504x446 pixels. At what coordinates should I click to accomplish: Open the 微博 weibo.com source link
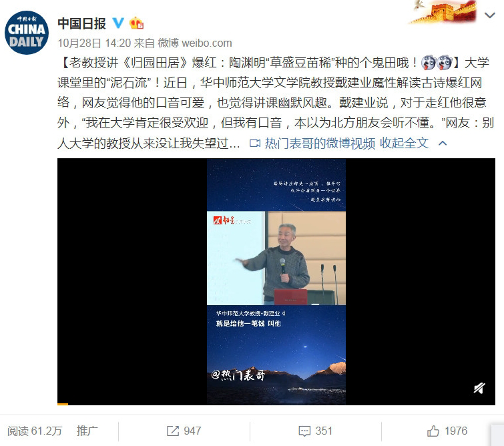tap(195, 43)
